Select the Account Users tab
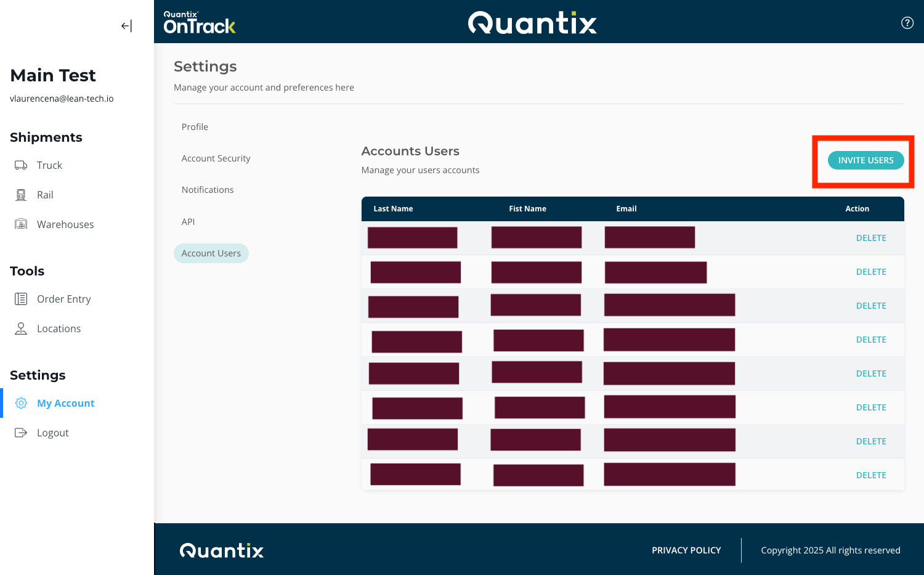The height and width of the screenshot is (575, 924). pos(211,253)
